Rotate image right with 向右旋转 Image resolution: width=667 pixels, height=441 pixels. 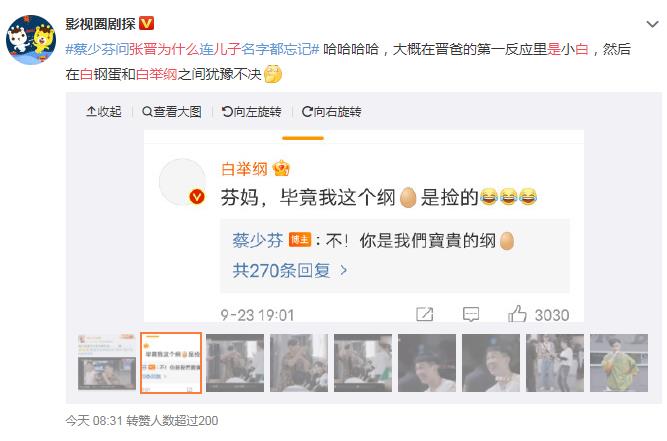(x=331, y=112)
